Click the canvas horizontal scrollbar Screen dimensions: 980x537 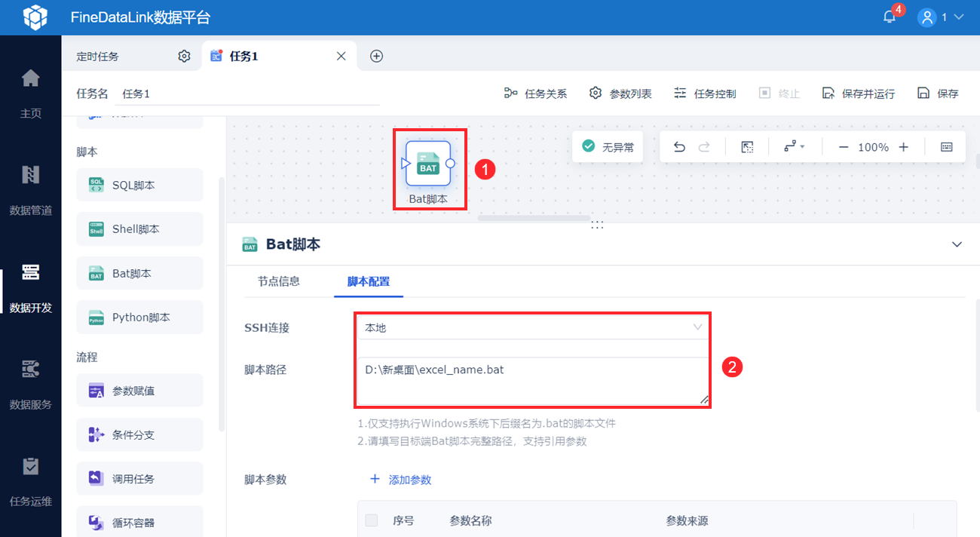point(534,218)
